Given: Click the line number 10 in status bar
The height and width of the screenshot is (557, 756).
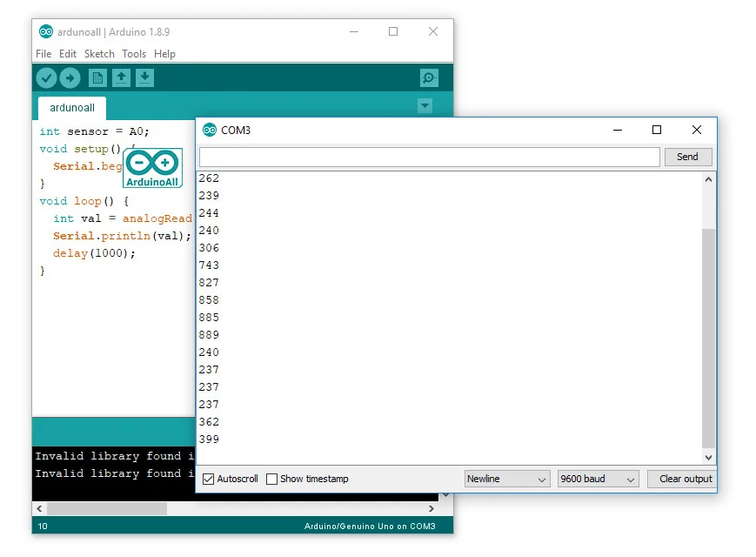Looking at the screenshot, I should [x=43, y=527].
